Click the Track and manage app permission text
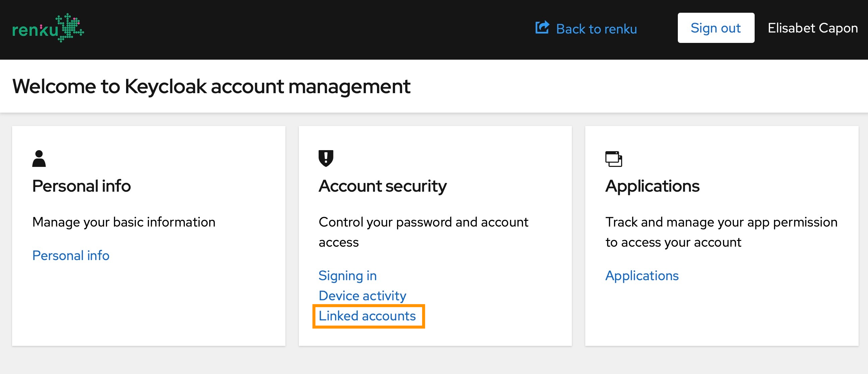The width and height of the screenshot is (868, 374). point(721,232)
